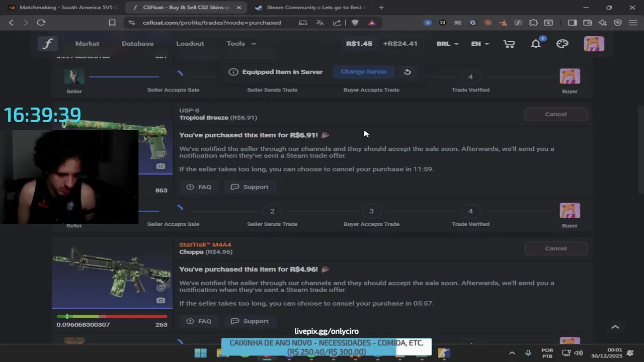Open FAQ under the M4A4 Choppa purchase
Screen dimensions: 644x362
click(199, 321)
